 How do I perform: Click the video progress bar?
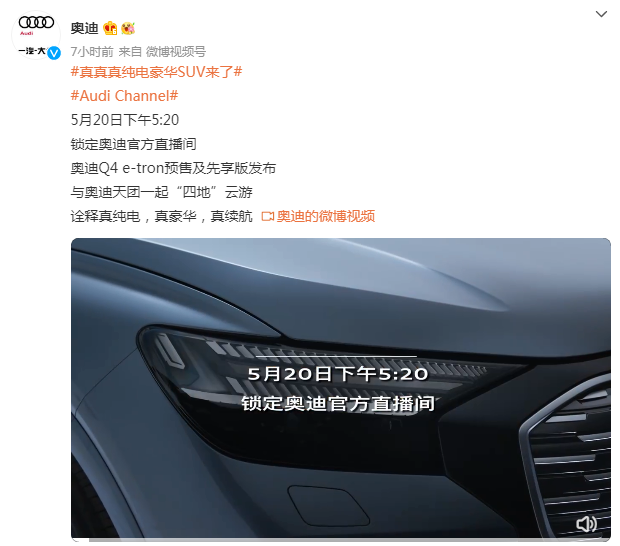point(340,539)
